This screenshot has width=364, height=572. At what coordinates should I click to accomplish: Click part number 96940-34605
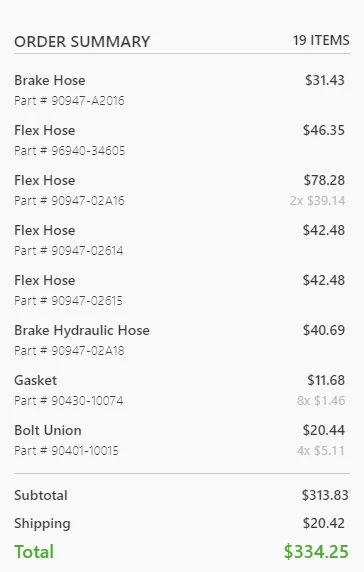point(70,150)
